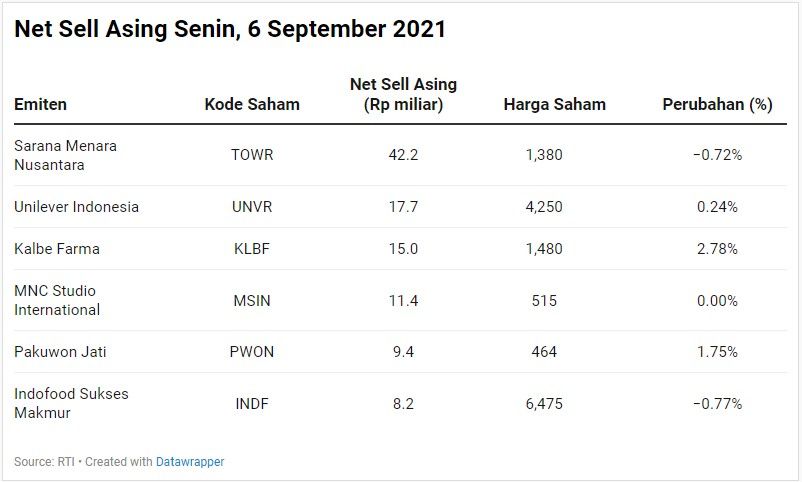Screen dimensions: 802x482
Task: Select the Unilever Indonesia row name
Action: pyautogui.click(x=76, y=207)
